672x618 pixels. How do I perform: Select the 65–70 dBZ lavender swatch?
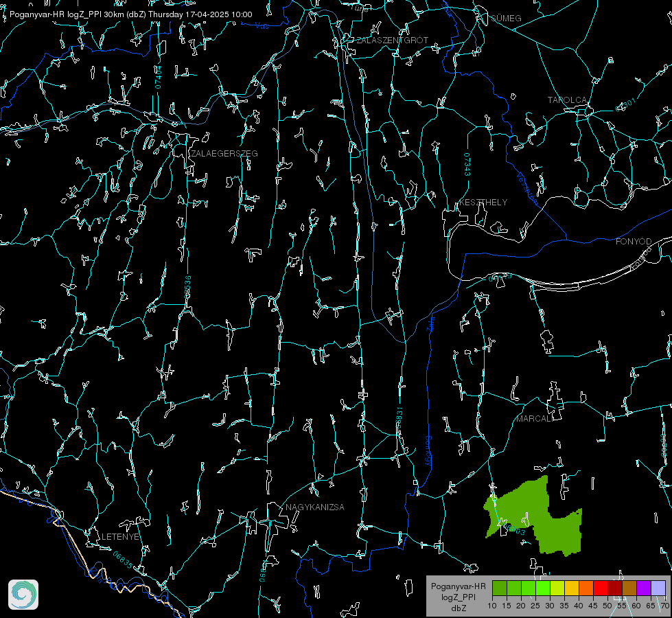point(658,588)
